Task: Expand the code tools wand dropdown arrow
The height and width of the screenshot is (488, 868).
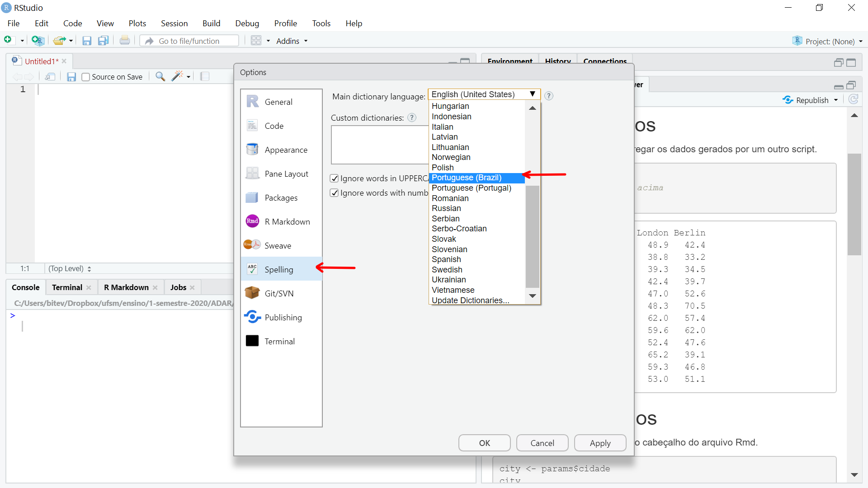Action: pyautogui.click(x=189, y=77)
